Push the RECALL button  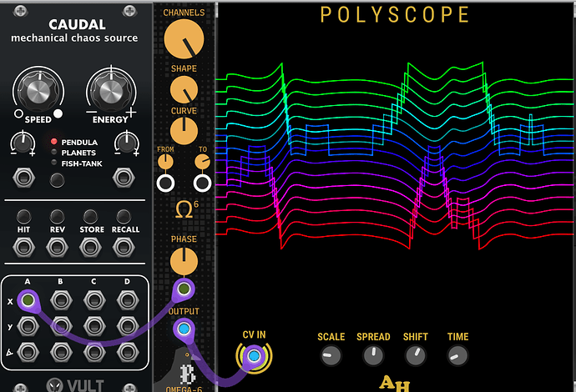click(124, 217)
